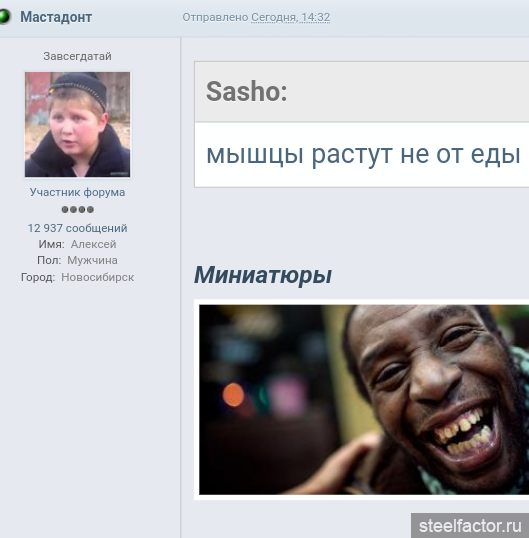
Task: Click the Участник форума group label
Action: (x=78, y=192)
